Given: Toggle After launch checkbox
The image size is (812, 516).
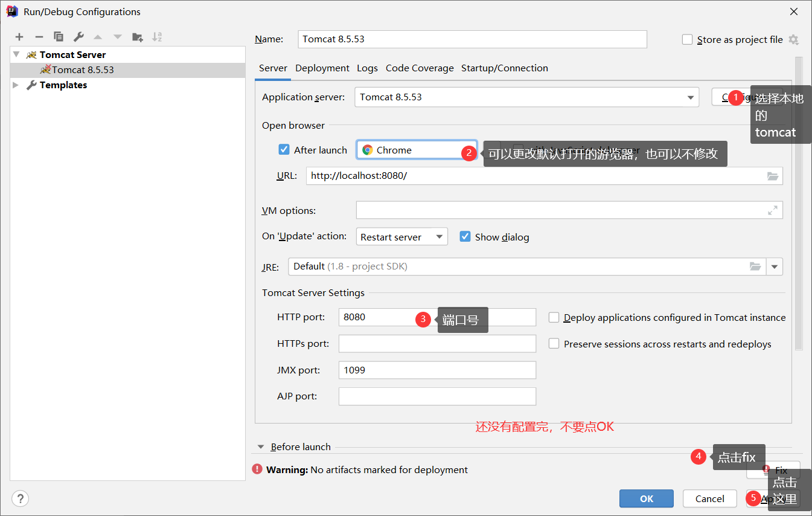Looking at the screenshot, I should [x=284, y=150].
